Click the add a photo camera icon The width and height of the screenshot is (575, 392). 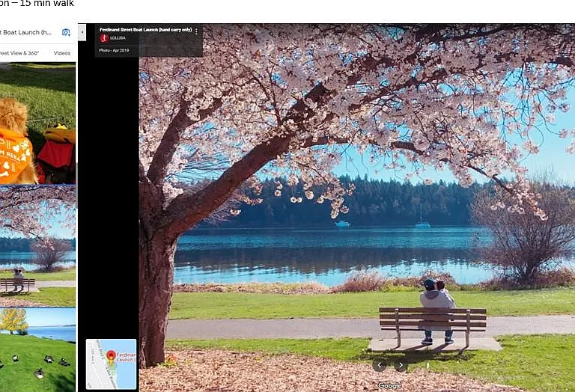pyautogui.click(x=66, y=32)
